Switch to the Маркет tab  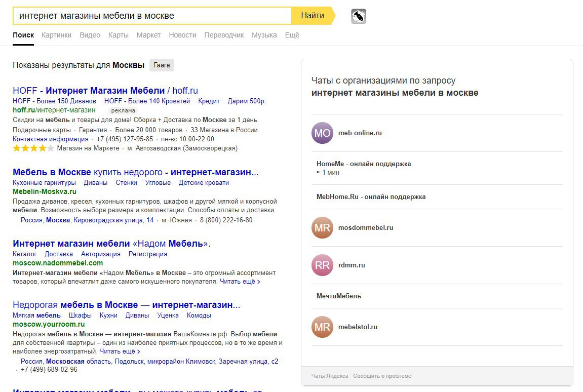(x=149, y=35)
